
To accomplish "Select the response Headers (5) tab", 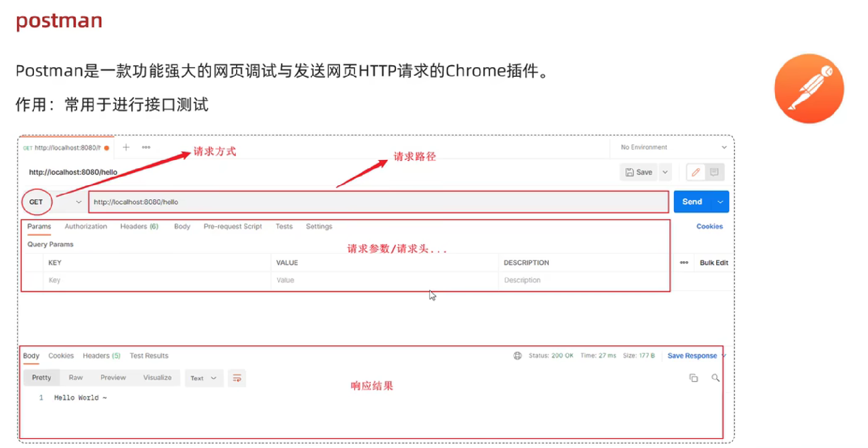I will click(x=102, y=356).
